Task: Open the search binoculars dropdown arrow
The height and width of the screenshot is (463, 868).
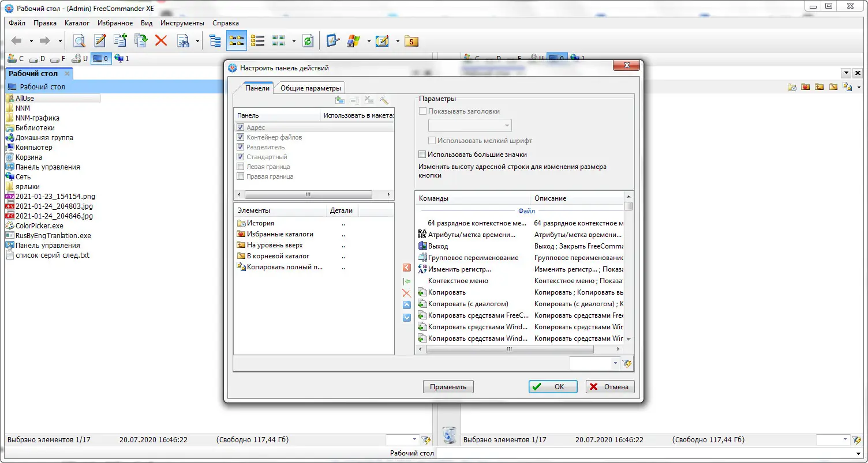Action: (x=198, y=42)
